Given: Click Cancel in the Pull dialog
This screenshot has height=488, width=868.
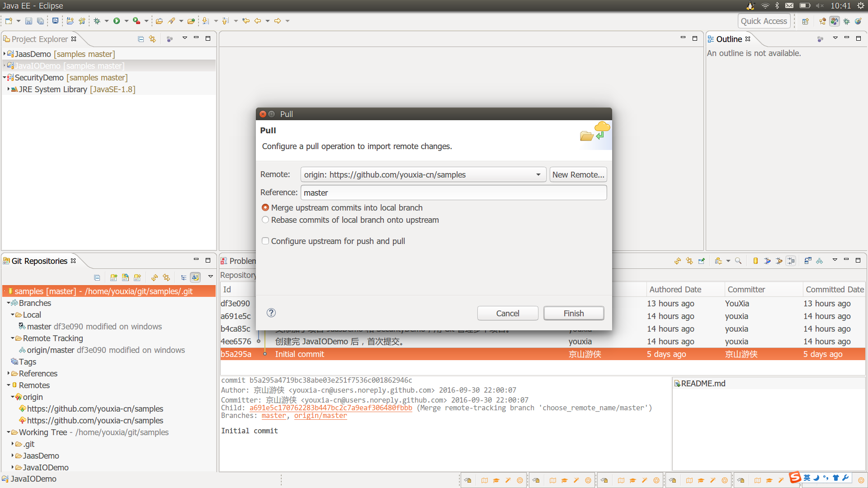Looking at the screenshot, I should [508, 313].
